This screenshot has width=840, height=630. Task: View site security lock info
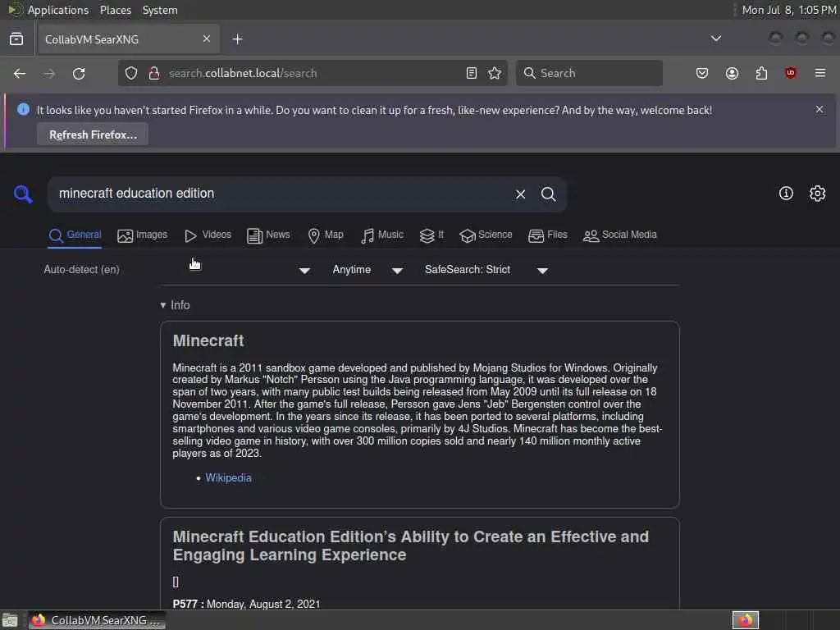click(x=154, y=73)
